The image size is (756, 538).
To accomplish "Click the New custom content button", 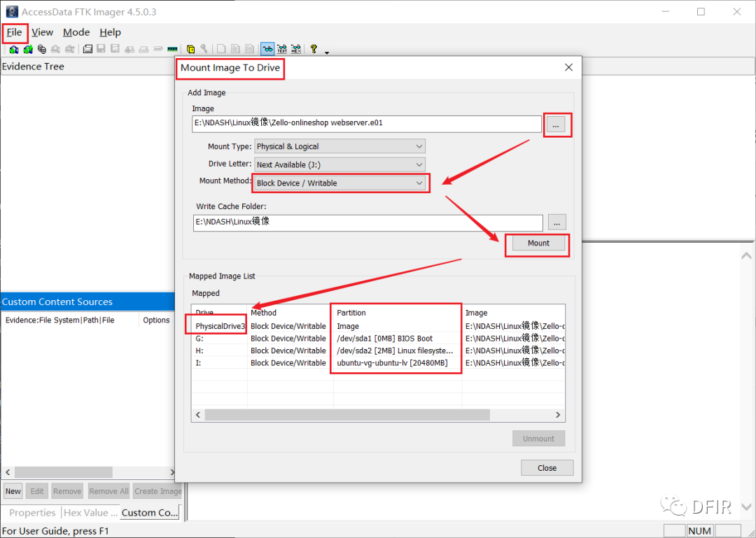I will (x=13, y=491).
